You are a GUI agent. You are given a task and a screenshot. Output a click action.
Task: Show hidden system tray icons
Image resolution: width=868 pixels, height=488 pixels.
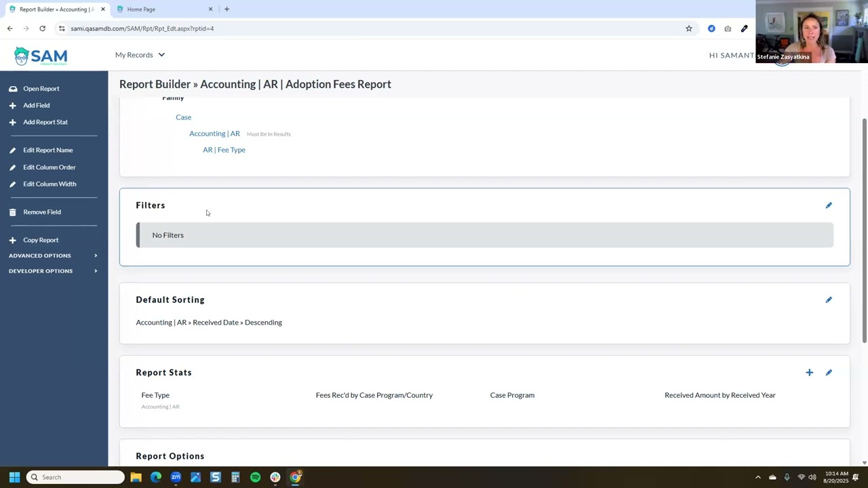point(757,477)
